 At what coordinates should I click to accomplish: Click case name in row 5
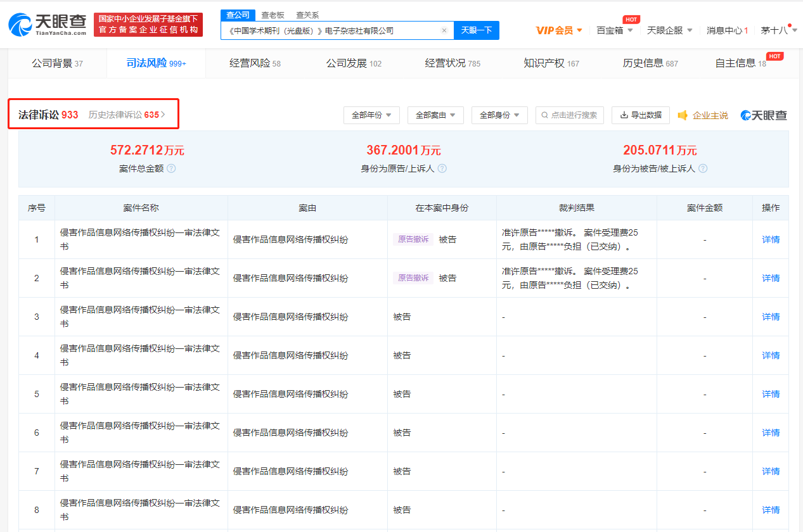140,394
